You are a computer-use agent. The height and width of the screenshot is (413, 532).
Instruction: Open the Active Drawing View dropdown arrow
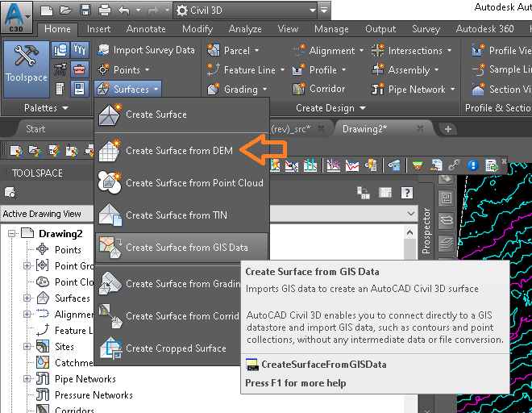pyautogui.click(x=411, y=214)
